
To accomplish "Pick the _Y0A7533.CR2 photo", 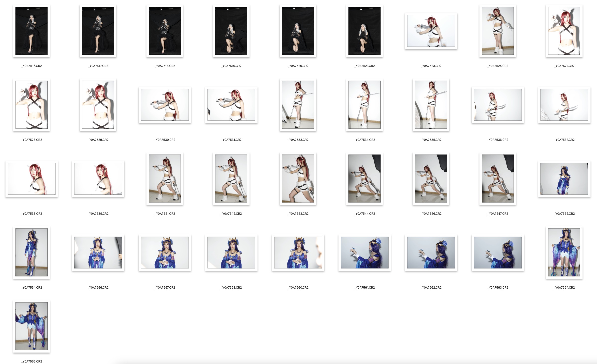I will coord(298,104).
